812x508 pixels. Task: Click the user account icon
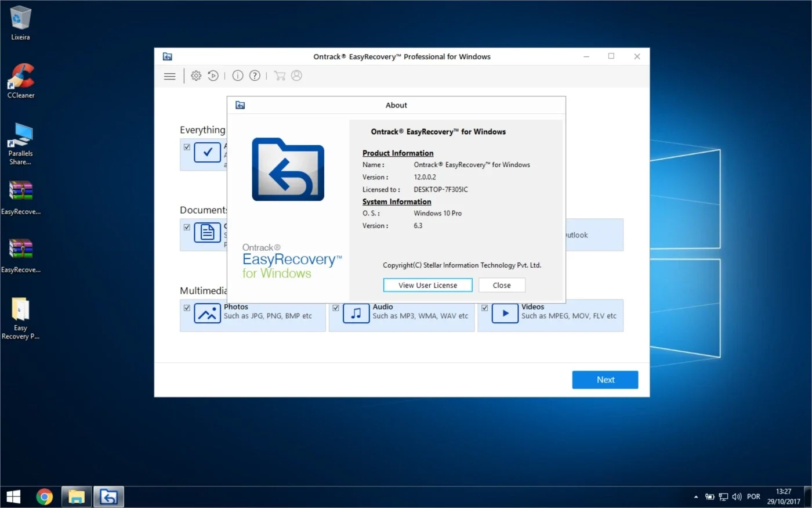coord(296,75)
